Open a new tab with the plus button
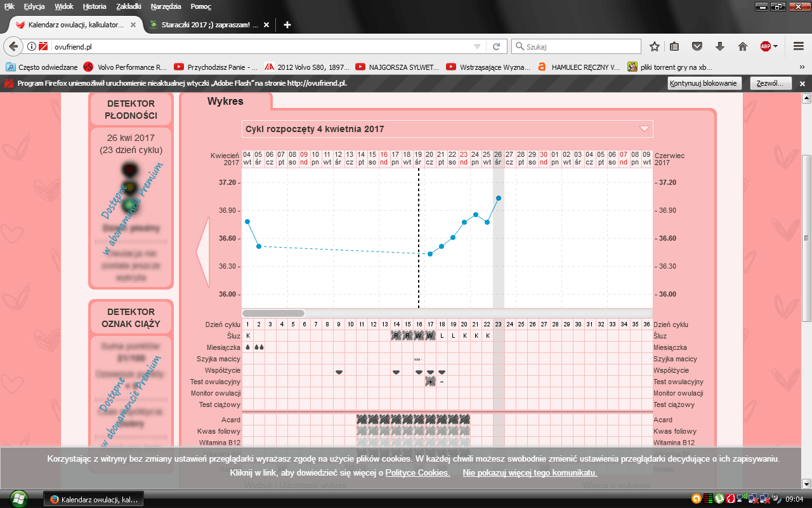 [287, 25]
